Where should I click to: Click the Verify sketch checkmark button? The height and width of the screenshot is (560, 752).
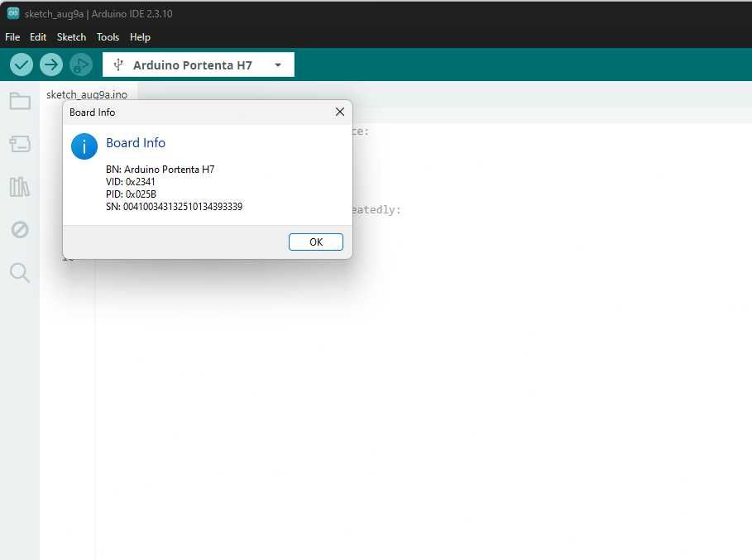(x=22, y=65)
